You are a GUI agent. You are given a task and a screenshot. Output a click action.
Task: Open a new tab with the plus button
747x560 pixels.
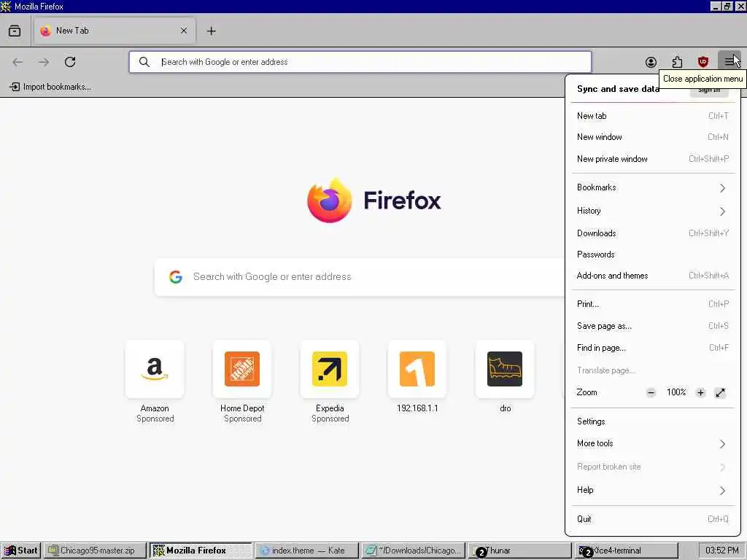[x=211, y=31]
